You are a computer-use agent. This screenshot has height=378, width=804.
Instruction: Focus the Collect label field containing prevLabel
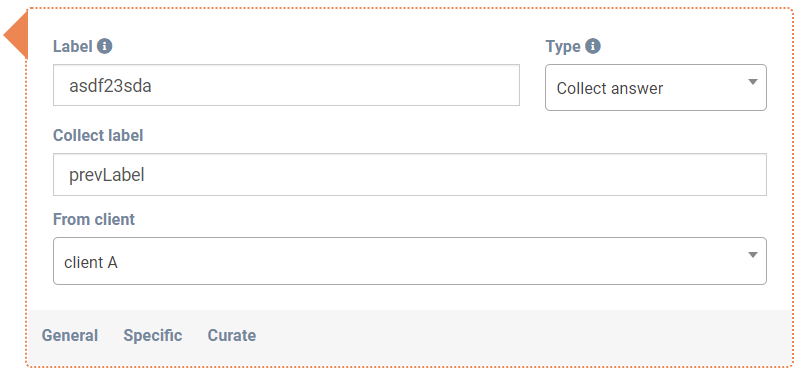(x=410, y=174)
